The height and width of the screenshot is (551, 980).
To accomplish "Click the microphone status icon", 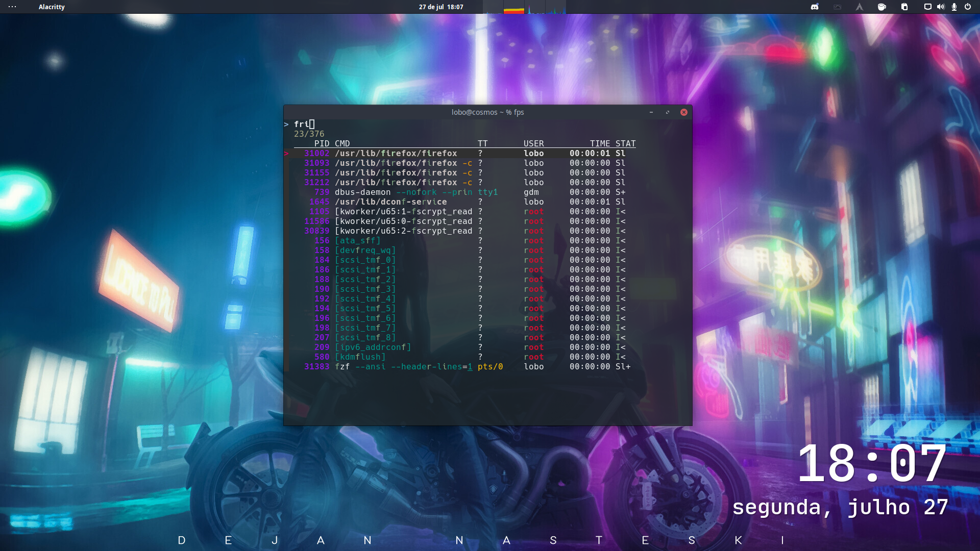I will coord(954,7).
